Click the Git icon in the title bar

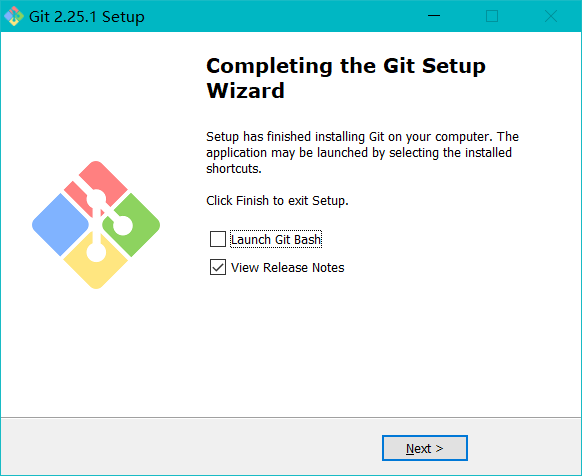point(14,16)
